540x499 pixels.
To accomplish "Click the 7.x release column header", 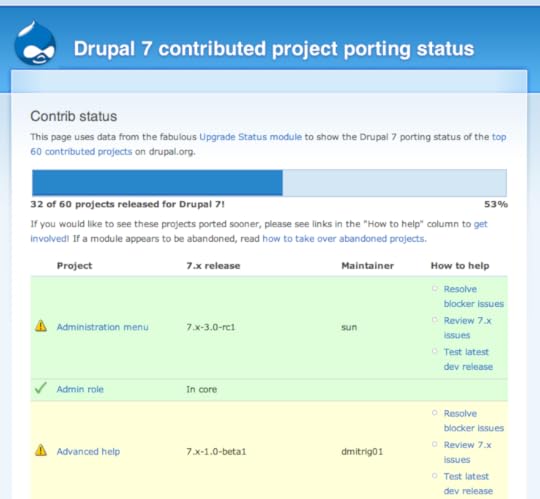I will 213,266.
